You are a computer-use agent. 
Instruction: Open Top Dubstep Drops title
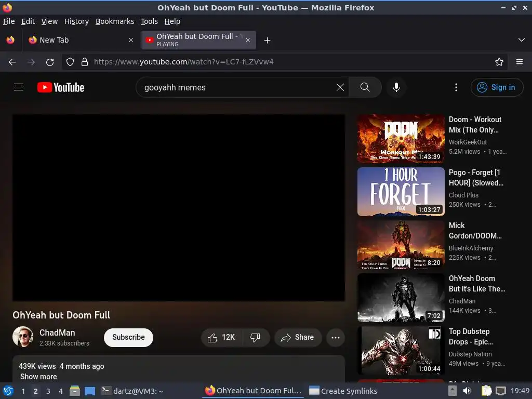coord(471,336)
